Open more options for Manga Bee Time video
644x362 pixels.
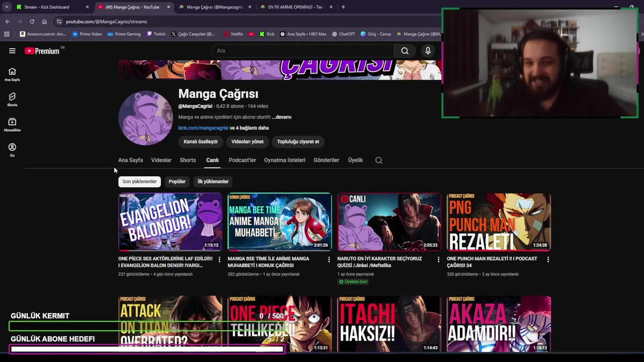pos(329,260)
